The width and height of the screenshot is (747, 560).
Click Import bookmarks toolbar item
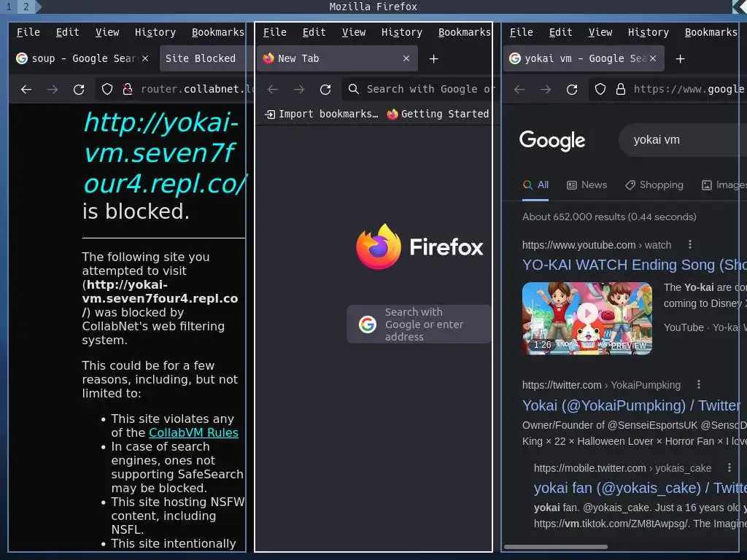click(x=322, y=114)
